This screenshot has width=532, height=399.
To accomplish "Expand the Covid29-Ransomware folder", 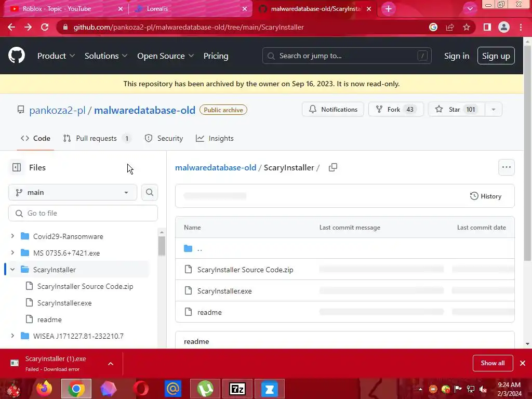I will pos(12,236).
